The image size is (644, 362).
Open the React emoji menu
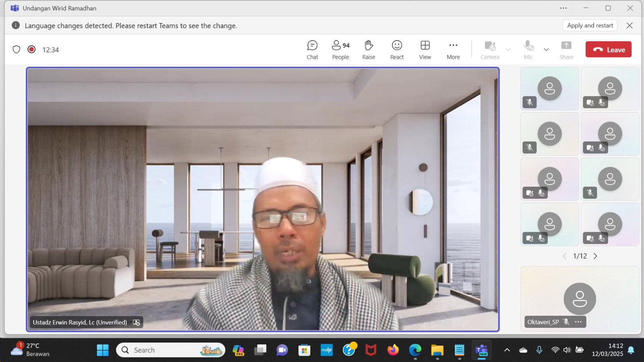coord(397,50)
